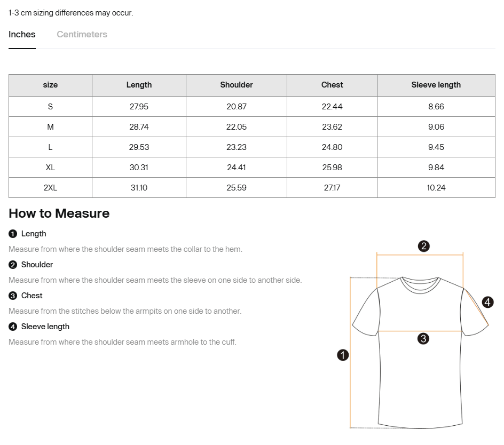Switch to the Centimeters tab
This screenshot has height=445, width=504.
[82, 34]
